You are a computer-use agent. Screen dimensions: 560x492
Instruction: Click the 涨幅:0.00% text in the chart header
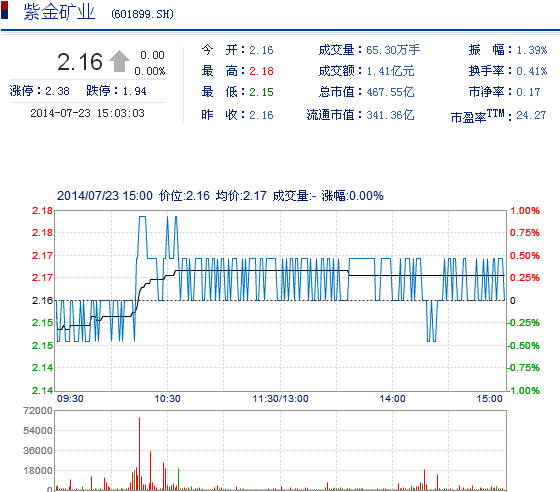[x=352, y=196]
